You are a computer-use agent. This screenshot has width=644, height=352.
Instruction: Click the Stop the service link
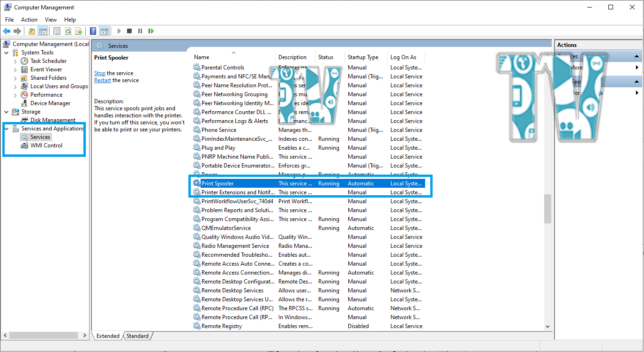[99, 73]
